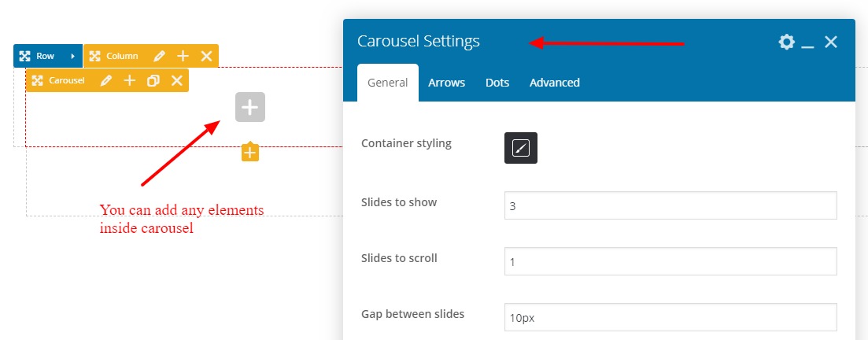868x340 pixels.
Task: Click the Column add plus icon
Action: [x=183, y=56]
